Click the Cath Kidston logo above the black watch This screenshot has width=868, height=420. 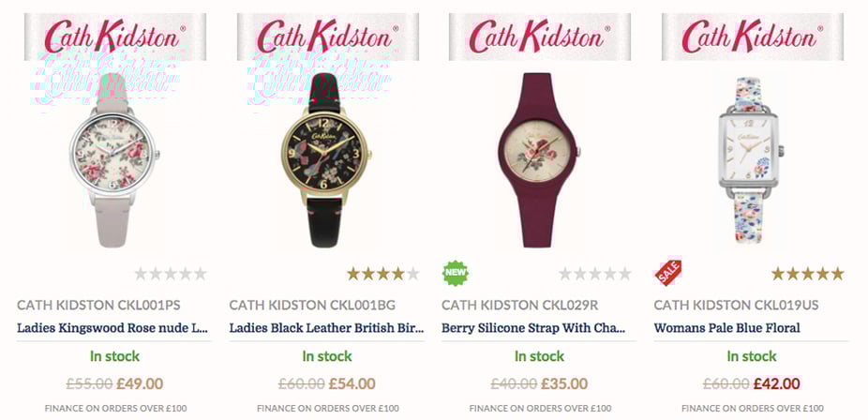[328, 37]
